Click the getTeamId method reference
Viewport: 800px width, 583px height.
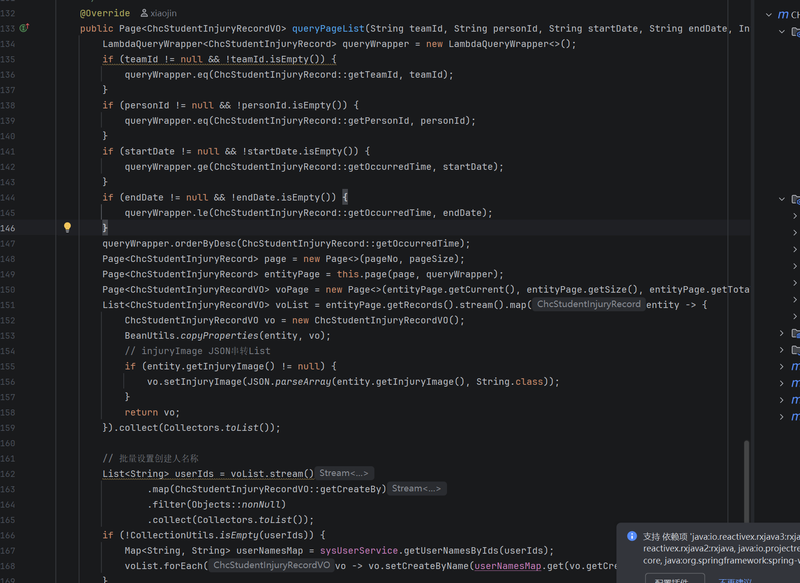pyautogui.click(x=373, y=74)
